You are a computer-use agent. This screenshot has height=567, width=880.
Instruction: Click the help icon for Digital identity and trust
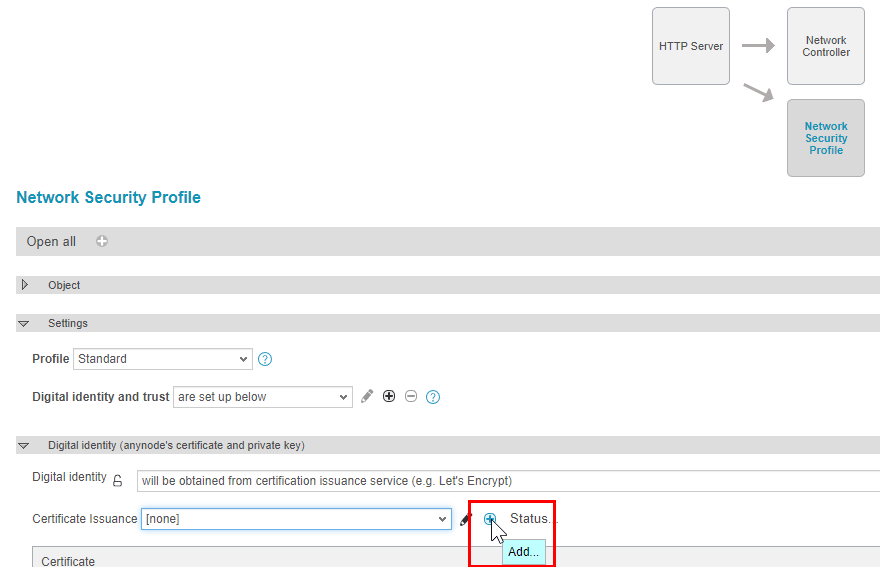coord(433,397)
